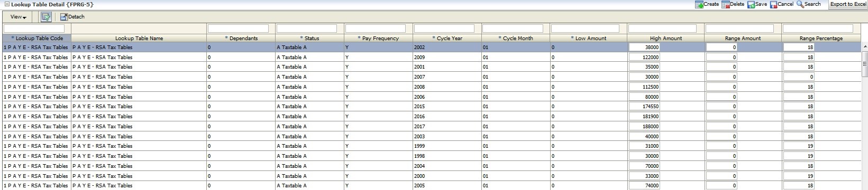The width and height of the screenshot is (868, 190).
Task: Click the query by example icon
Action: 46,17
